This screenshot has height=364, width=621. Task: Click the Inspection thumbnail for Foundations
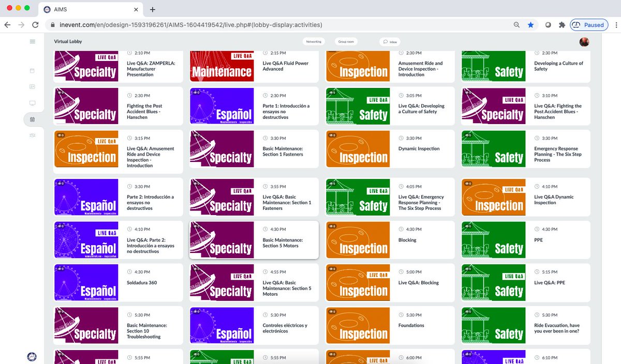(358, 326)
